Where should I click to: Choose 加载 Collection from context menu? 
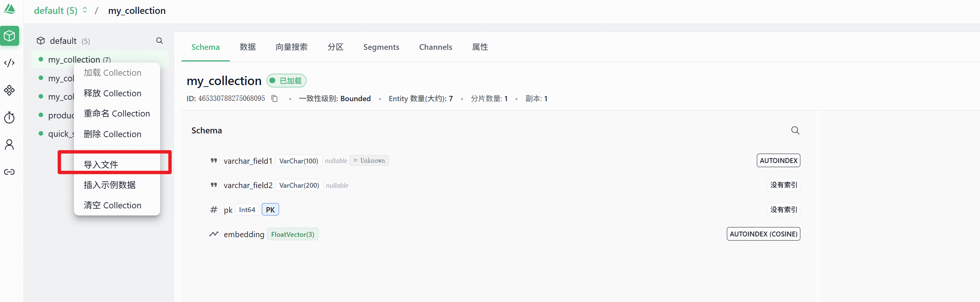tap(117, 73)
